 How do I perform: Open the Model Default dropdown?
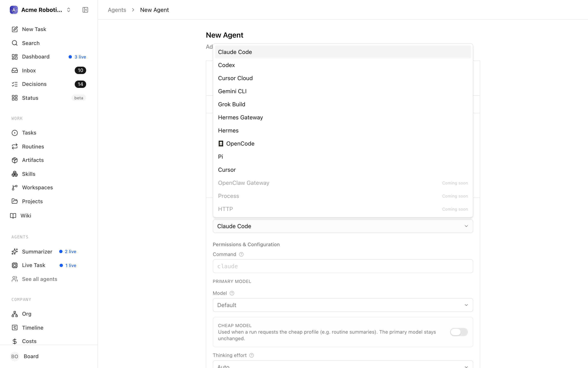343,305
